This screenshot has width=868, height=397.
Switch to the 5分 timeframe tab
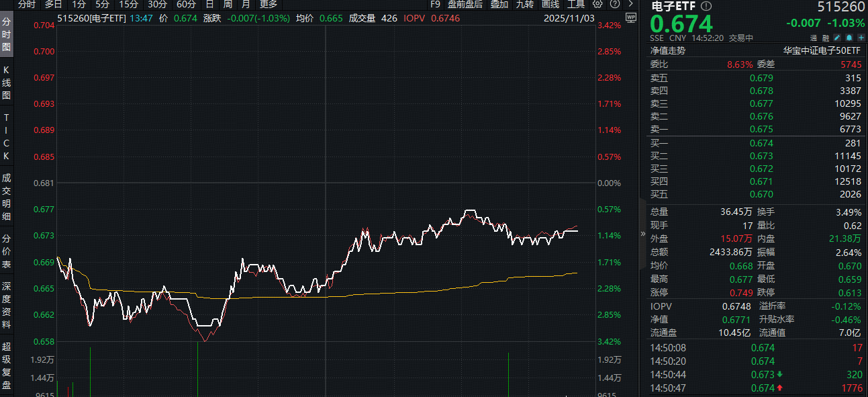click(101, 4)
